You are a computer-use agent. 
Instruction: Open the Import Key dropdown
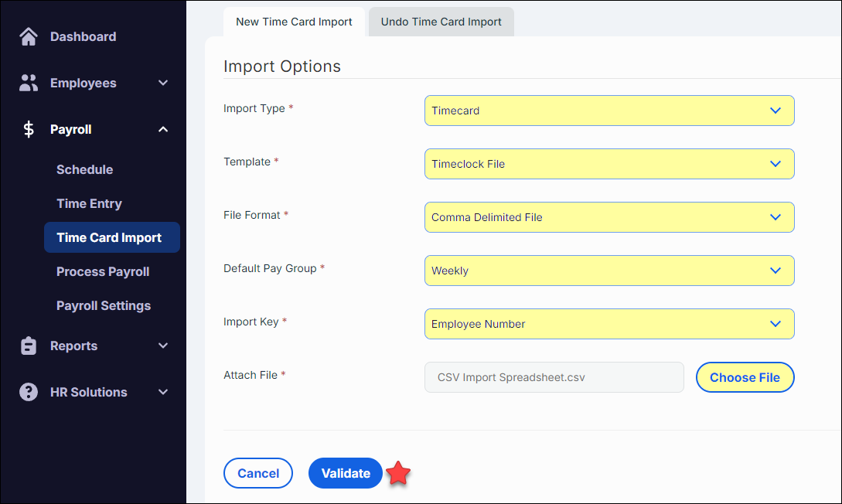click(608, 324)
